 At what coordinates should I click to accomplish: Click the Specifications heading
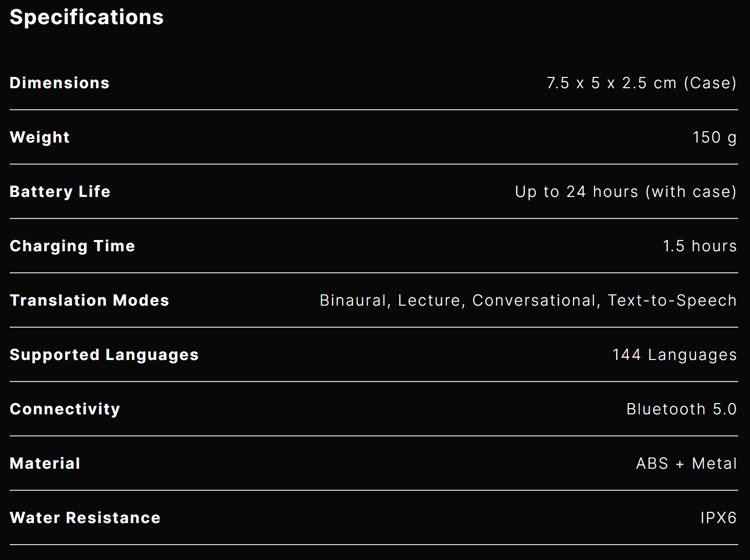87,17
